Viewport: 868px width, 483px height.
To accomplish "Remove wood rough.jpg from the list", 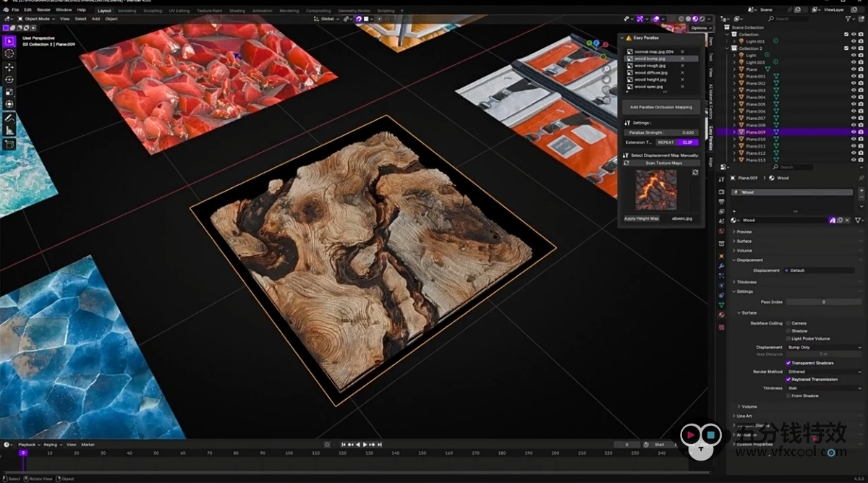I will coord(682,66).
